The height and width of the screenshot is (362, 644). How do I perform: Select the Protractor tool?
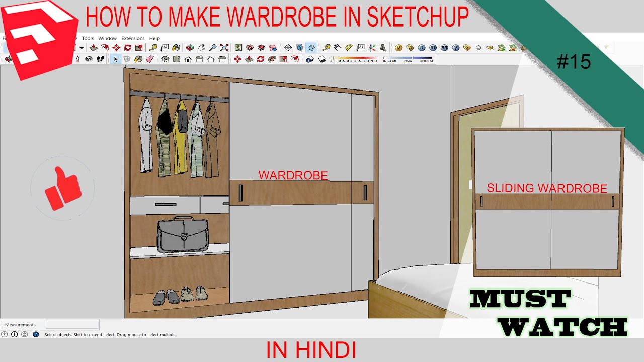pos(349,48)
